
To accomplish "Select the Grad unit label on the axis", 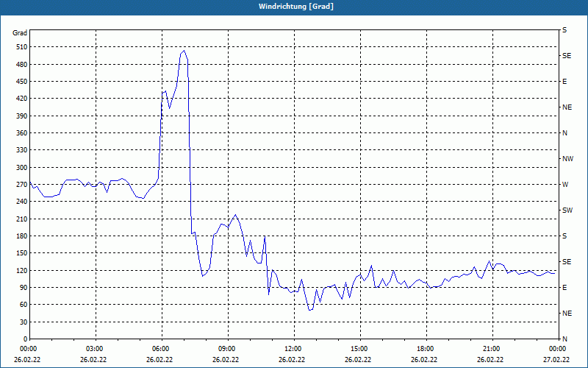I will tap(20, 33).
